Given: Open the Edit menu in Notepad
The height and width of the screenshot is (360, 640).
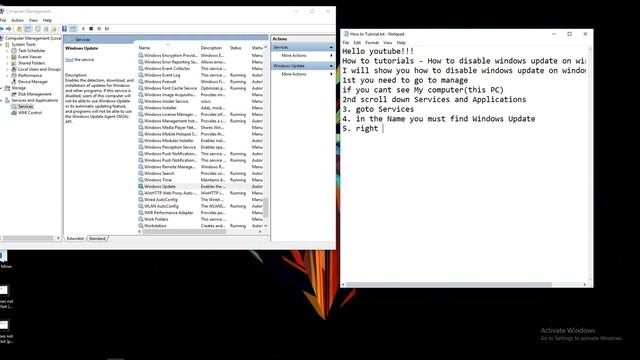Looking at the screenshot, I should coord(357,42).
